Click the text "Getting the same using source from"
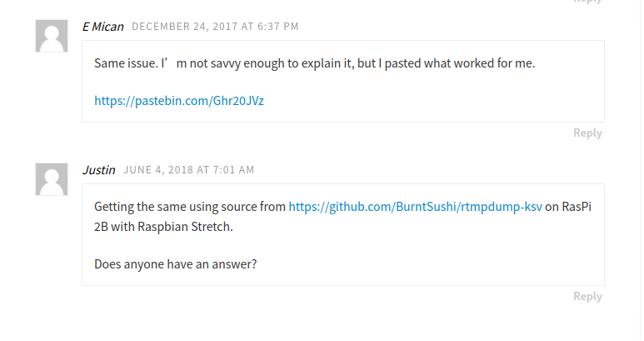This screenshot has height=341, width=644. click(x=190, y=207)
